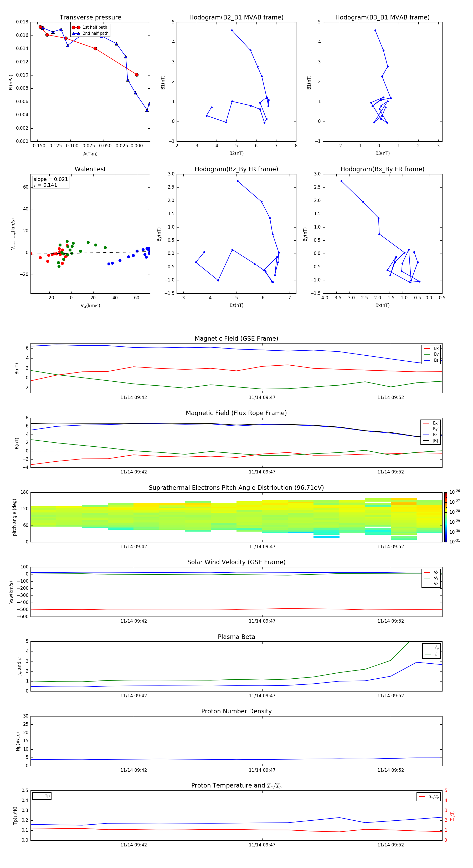Image resolution: width=473 pixels, height=868 pixels.
Task: Click '11/14 09:52' under Proton Number Density plot
Action: pos(390,770)
